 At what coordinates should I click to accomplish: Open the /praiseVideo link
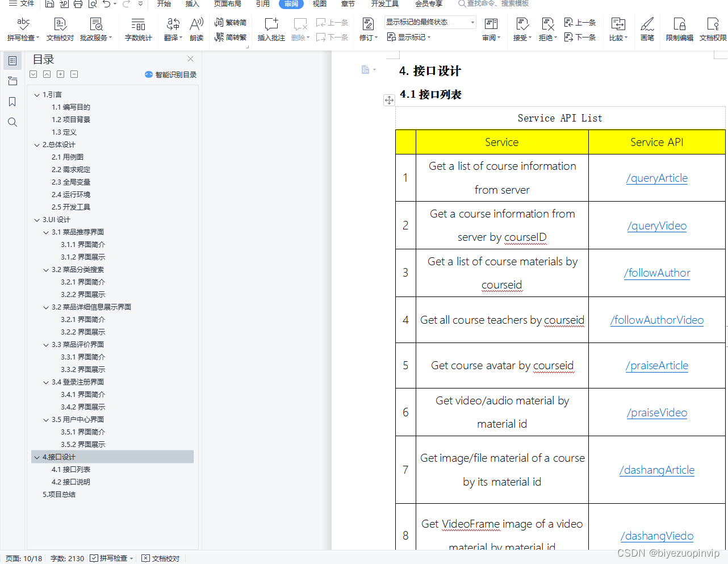pos(657,413)
